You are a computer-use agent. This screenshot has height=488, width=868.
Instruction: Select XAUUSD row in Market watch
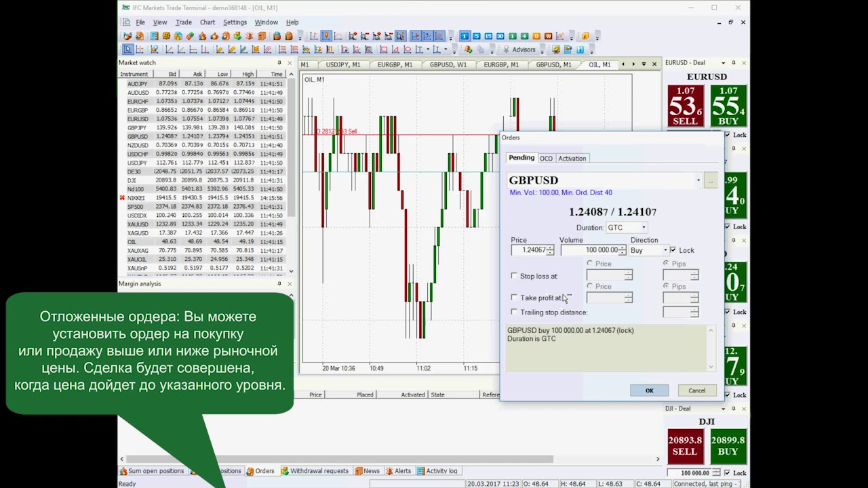202,224
